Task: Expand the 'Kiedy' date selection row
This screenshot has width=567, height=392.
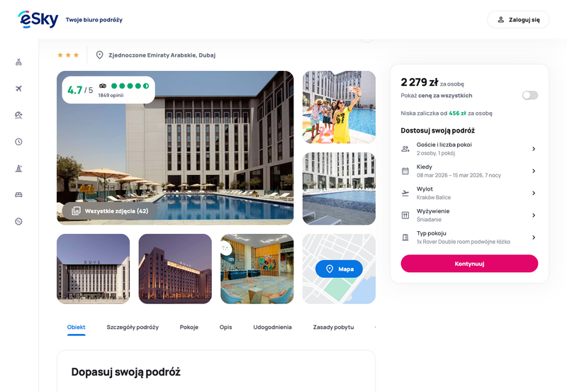Action: (469, 171)
